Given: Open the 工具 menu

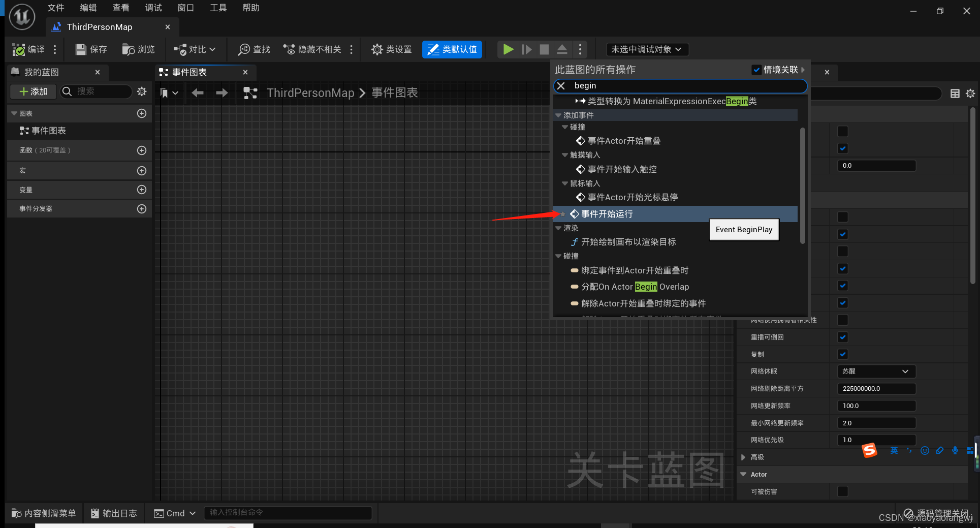Looking at the screenshot, I should coord(218,8).
